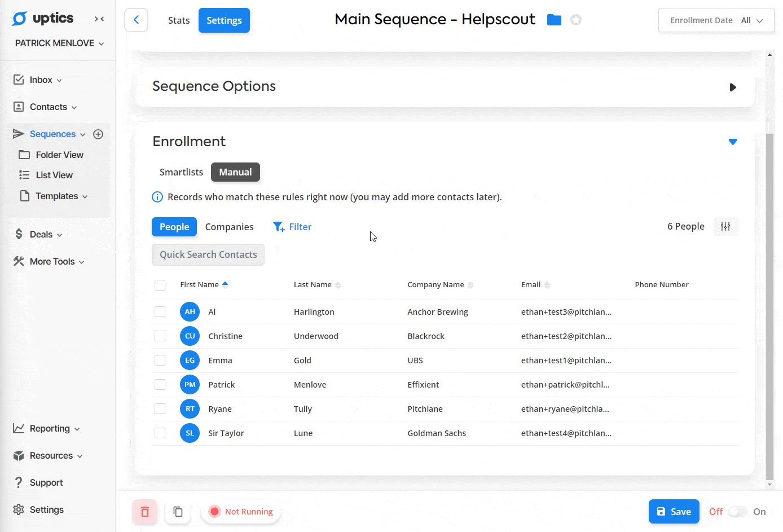Save the sequence
Screen dimensions: 783x532
(674, 512)
